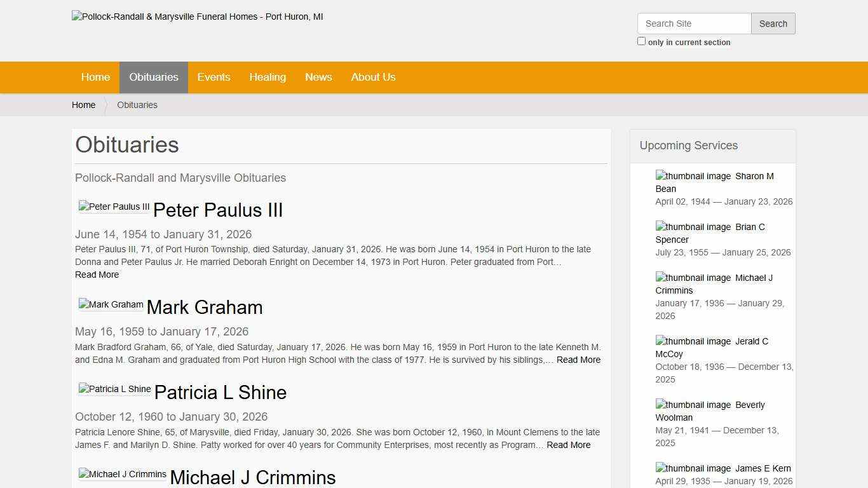Image resolution: width=868 pixels, height=488 pixels.
Task: Open Brian C Spencer sidebar thumbnail
Action: tap(693, 227)
